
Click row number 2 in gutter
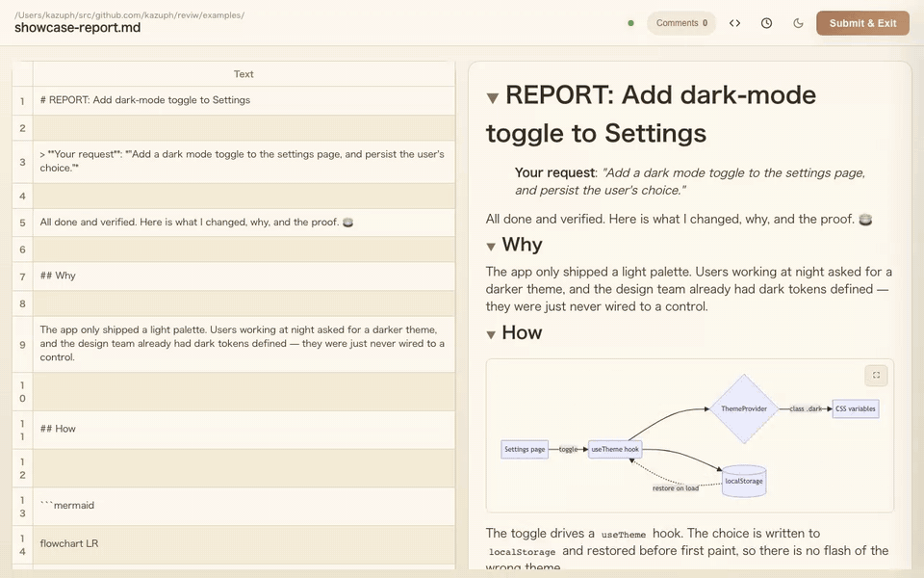[x=22, y=128]
